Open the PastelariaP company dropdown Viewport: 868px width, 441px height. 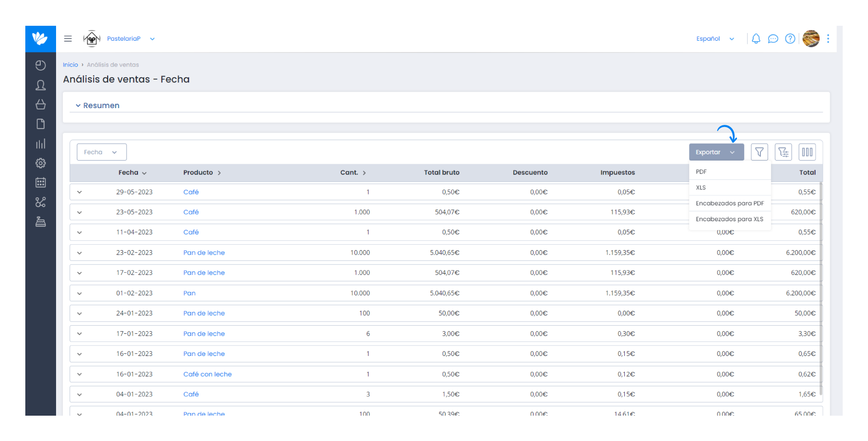tap(131, 38)
